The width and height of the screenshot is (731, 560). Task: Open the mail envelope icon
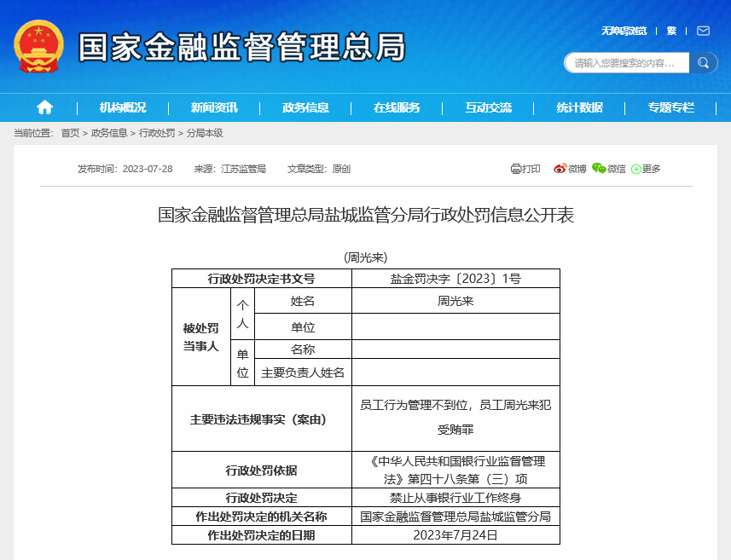click(x=703, y=31)
